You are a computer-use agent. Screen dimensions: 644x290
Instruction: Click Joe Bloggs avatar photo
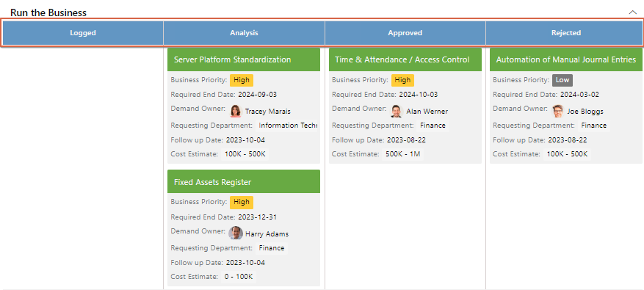point(558,111)
